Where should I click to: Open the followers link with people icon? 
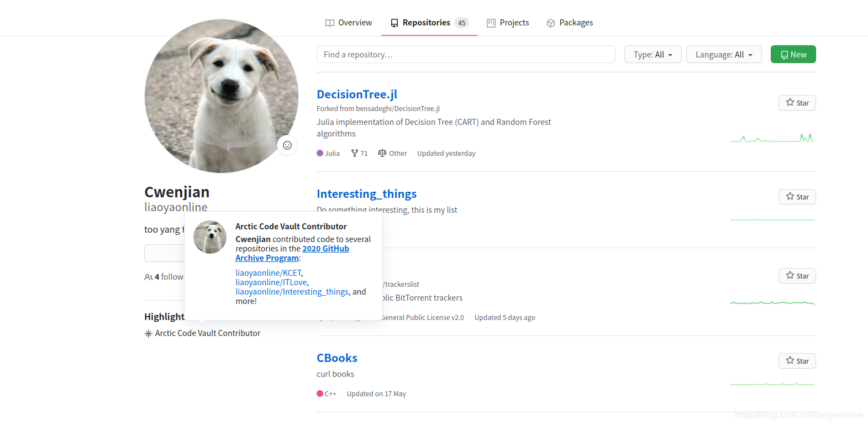click(x=164, y=277)
